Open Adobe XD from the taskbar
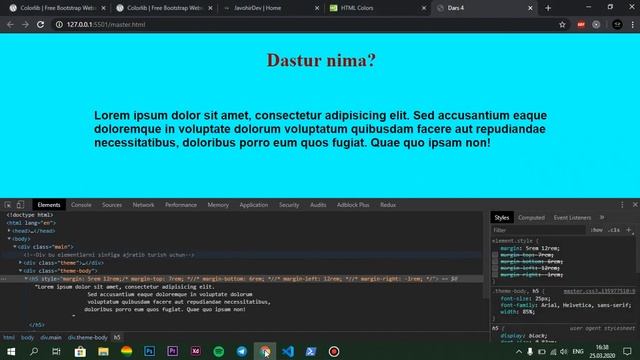 pyautogui.click(x=196, y=351)
